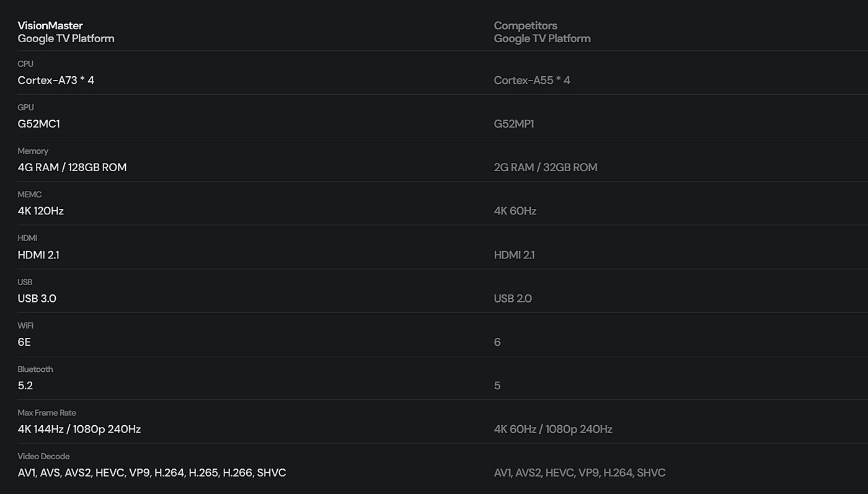Click the G52MP1 competitor GPU value
The height and width of the screenshot is (494, 868).
pos(513,123)
